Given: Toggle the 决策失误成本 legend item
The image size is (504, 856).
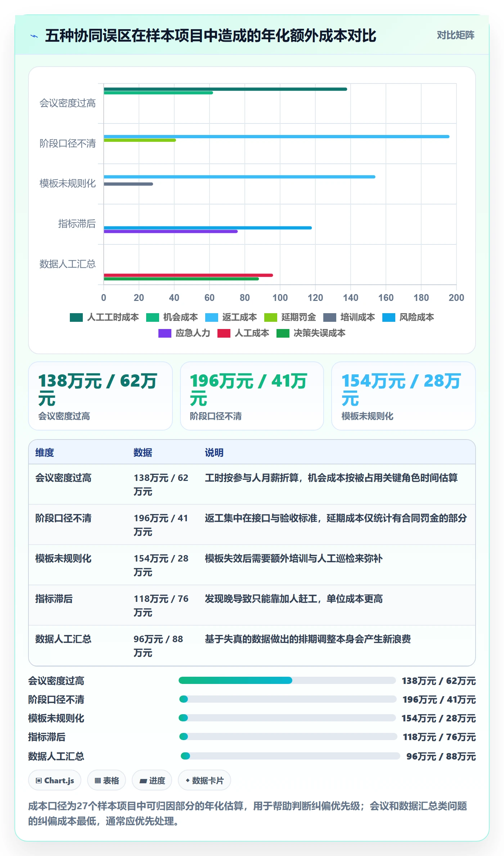Looking at the screenshot, I should pos(311,333).
